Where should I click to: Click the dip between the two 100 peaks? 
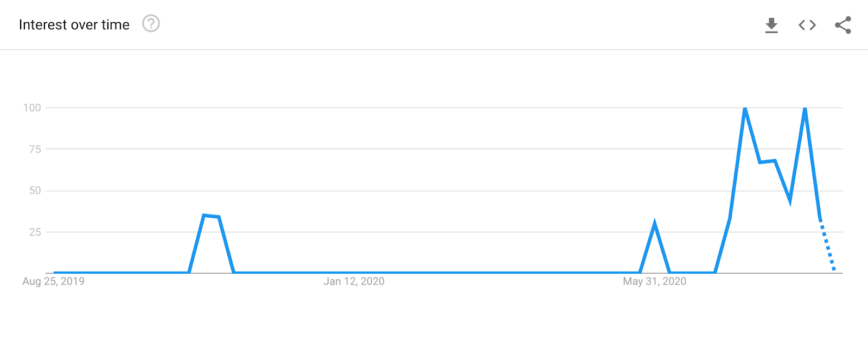pos(790,200)
